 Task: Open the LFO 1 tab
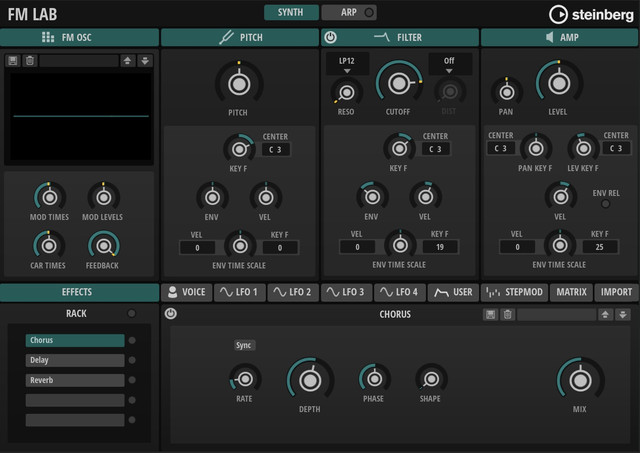click(x=240, y=292)
